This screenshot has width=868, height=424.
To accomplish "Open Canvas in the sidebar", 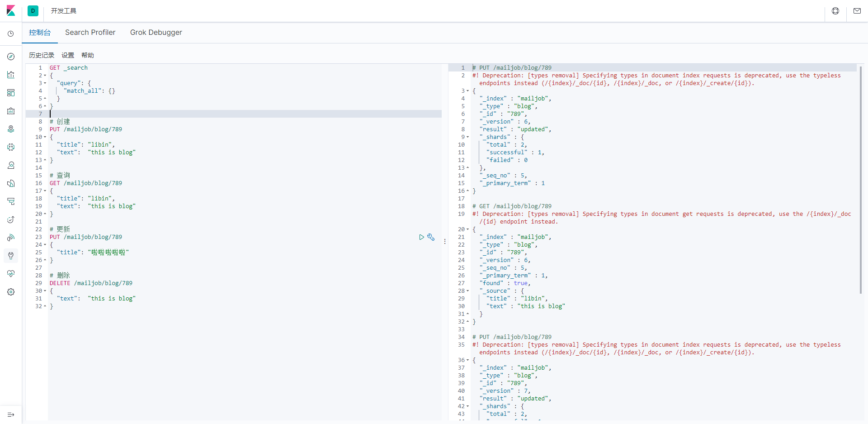I will (11, 111).
